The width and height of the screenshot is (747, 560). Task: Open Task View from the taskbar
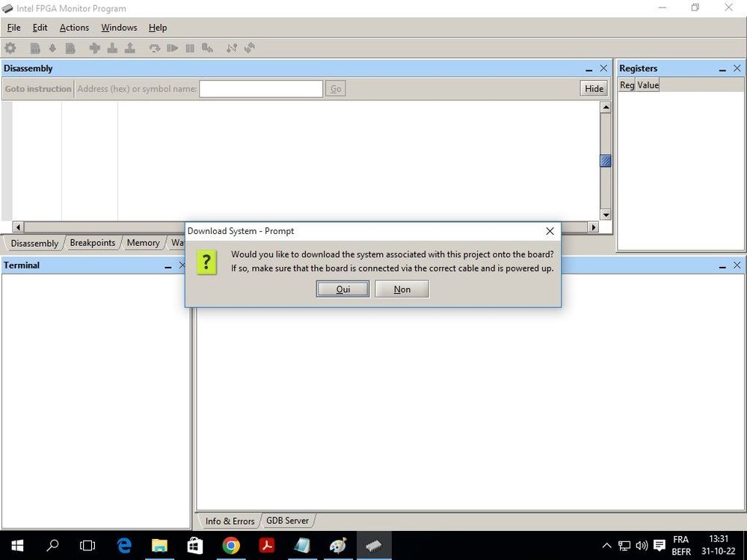pos(87,545)
